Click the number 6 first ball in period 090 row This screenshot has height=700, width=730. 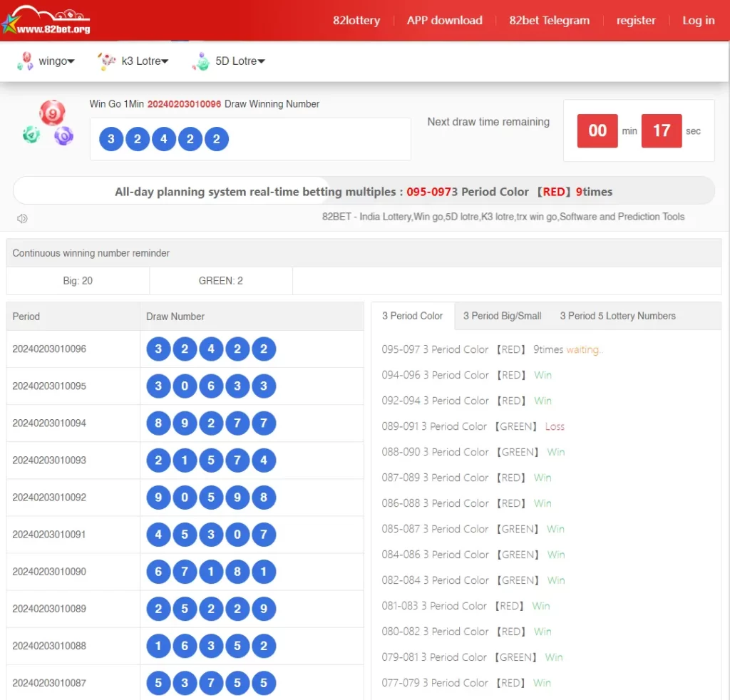click(158, 572)
